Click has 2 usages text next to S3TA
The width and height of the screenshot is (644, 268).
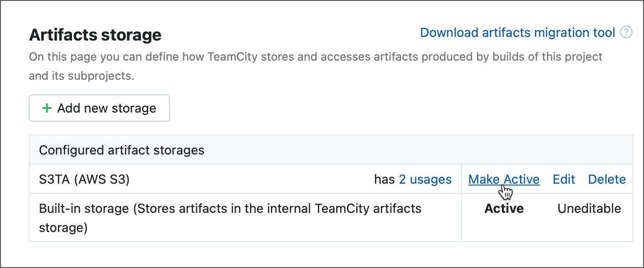click(413, 179)
